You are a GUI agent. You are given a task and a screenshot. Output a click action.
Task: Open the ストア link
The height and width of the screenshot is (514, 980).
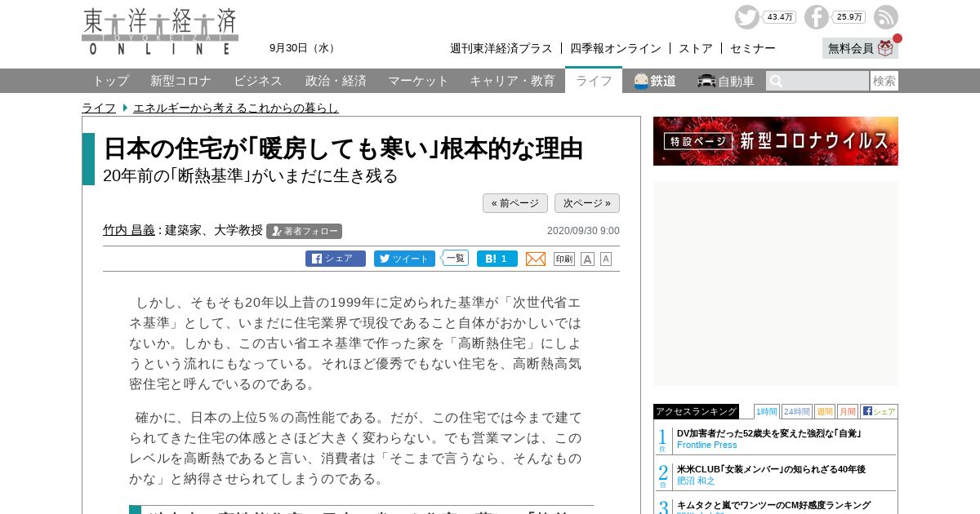[x=696, y=48]
